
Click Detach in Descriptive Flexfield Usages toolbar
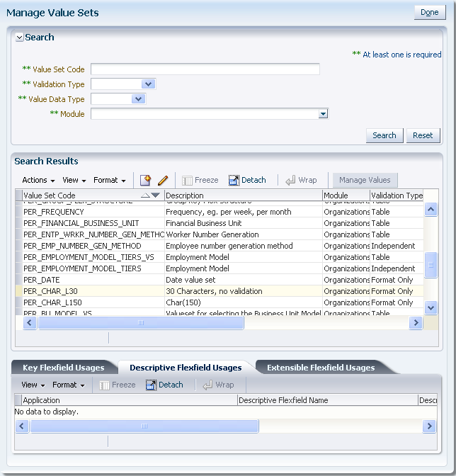point(164,385)
